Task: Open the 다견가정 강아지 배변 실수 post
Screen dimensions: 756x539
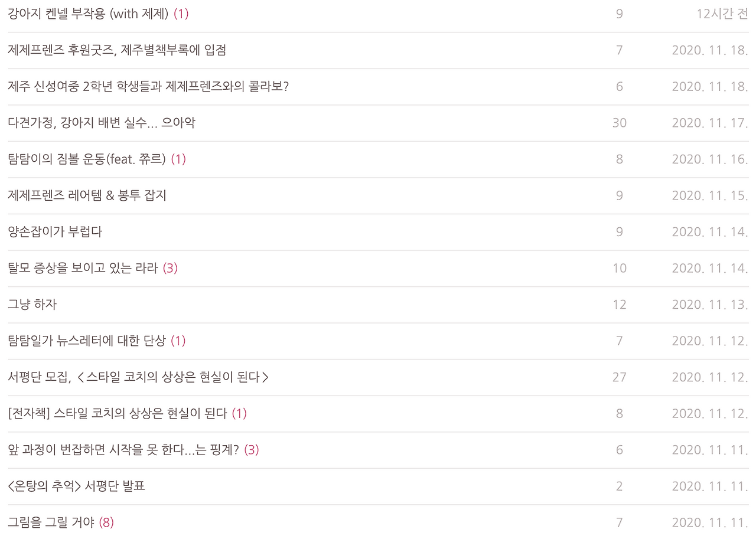Action: (x=100, y=123)
